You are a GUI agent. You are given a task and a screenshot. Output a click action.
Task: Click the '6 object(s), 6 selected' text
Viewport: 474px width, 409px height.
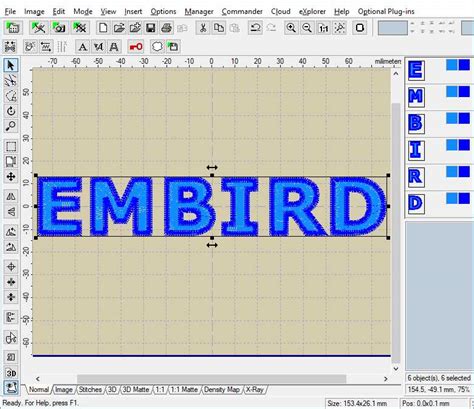[x=439, y=378]
